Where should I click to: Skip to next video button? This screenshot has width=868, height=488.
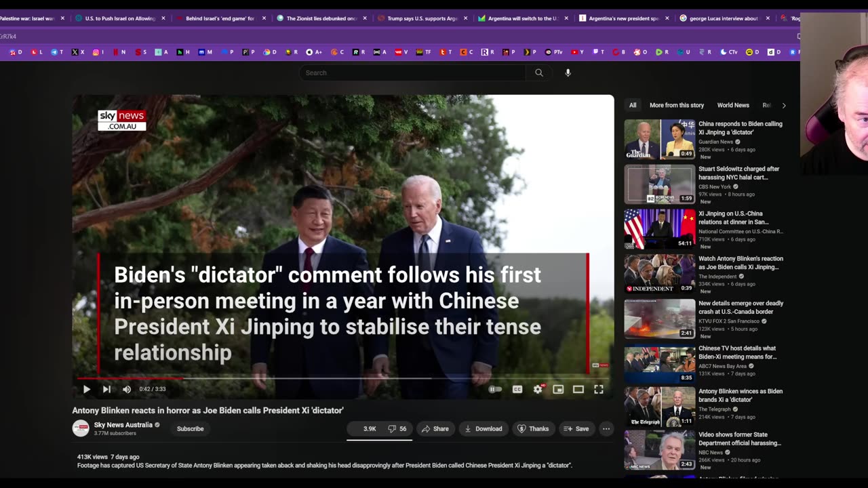point(106,389)
